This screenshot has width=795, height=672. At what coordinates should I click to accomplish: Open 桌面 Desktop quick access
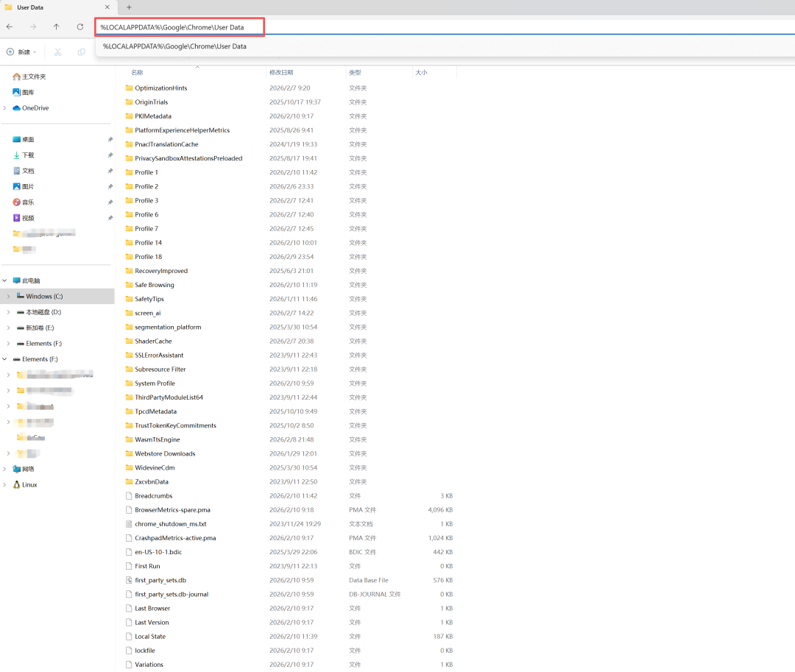[x=24, y=139]
